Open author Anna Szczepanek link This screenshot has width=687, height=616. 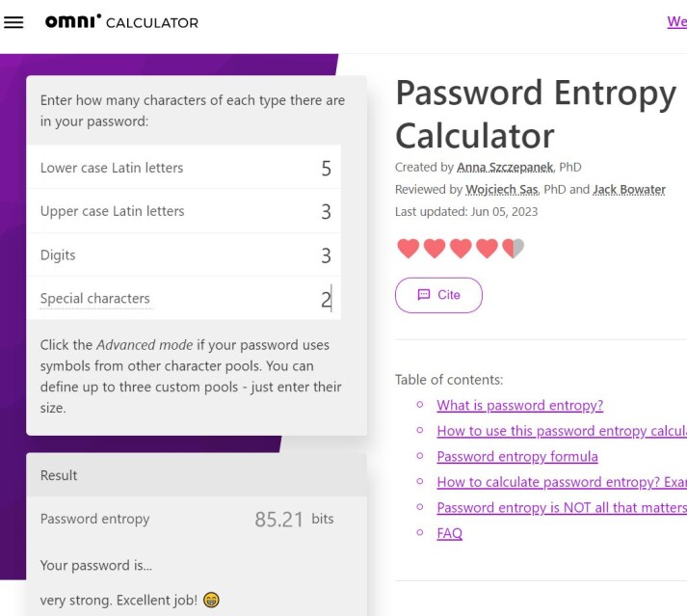coord(505,167)
